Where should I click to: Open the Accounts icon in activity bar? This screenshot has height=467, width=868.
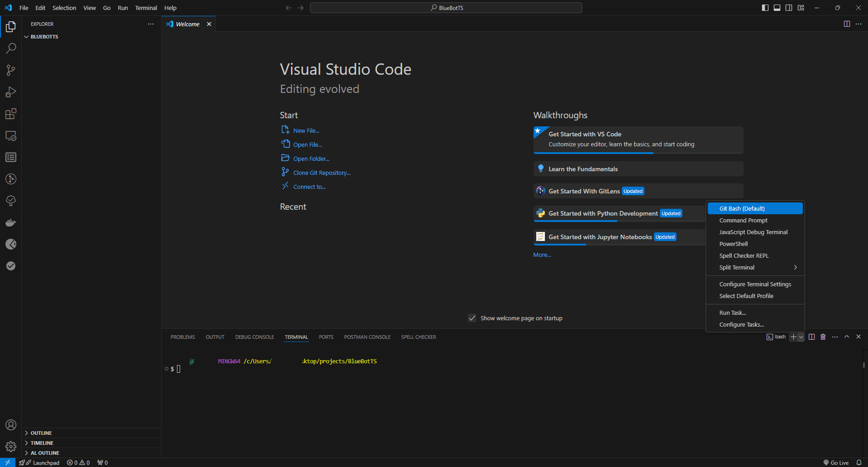tap(11, 425)
